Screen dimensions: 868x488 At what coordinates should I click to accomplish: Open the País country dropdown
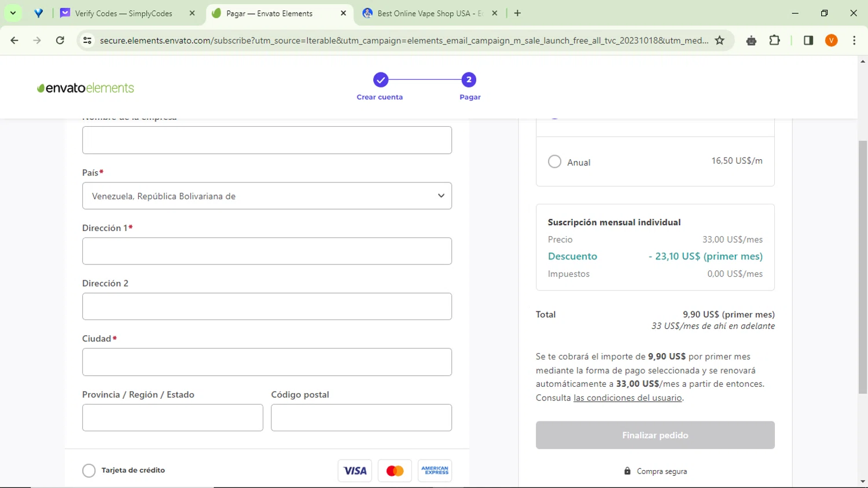pos(267,196)
